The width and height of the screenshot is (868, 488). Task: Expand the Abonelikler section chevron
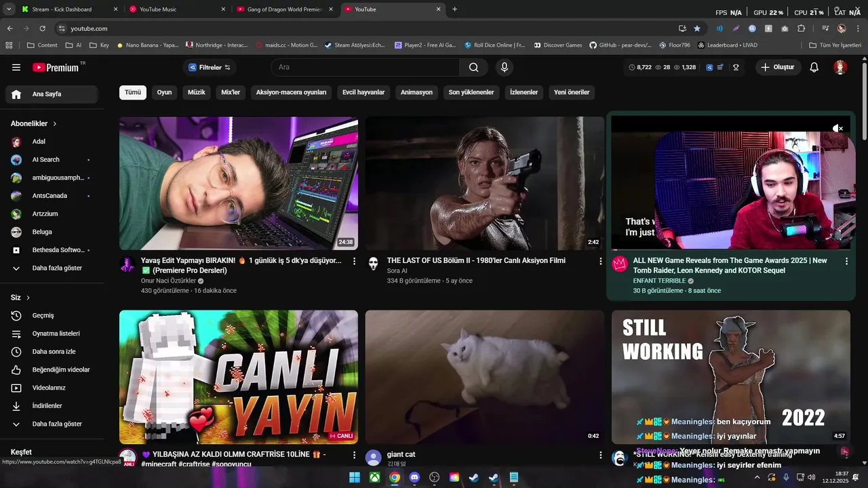coord(55,124)
